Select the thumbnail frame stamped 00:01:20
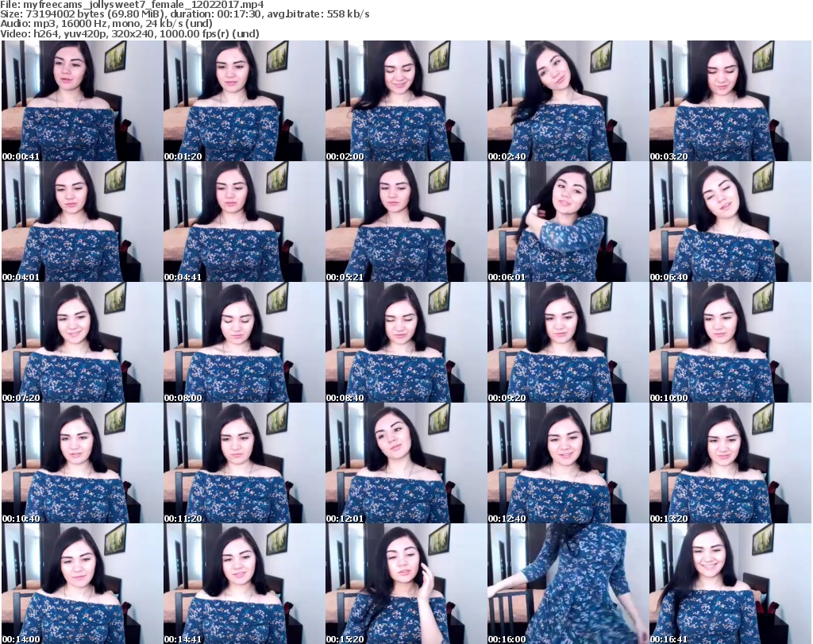This screenshot has width=813, height=644. click(245, 101)
